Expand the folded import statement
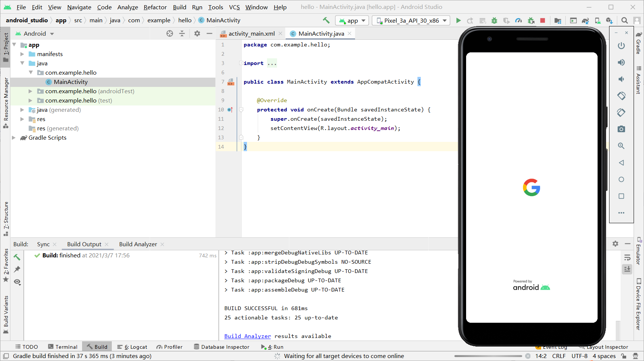The width and height of the screenshot is (644, 361). (241, 63)
